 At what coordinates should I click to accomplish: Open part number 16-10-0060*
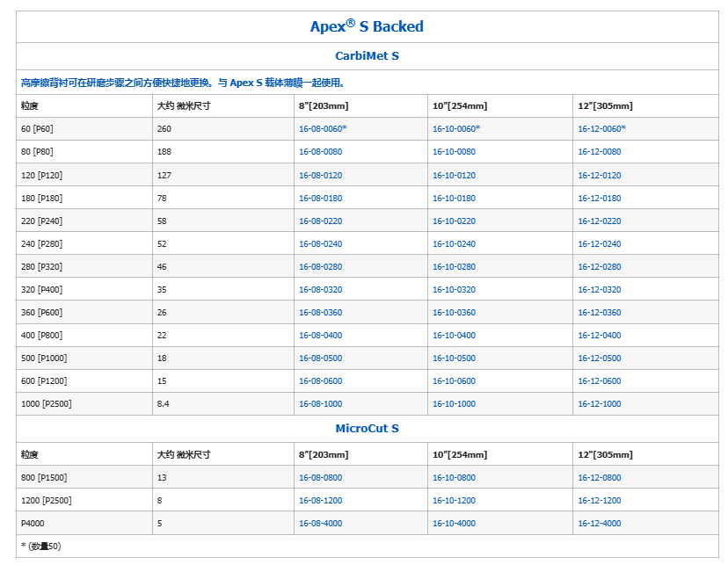pyautogui.click(x=456, y=129)
